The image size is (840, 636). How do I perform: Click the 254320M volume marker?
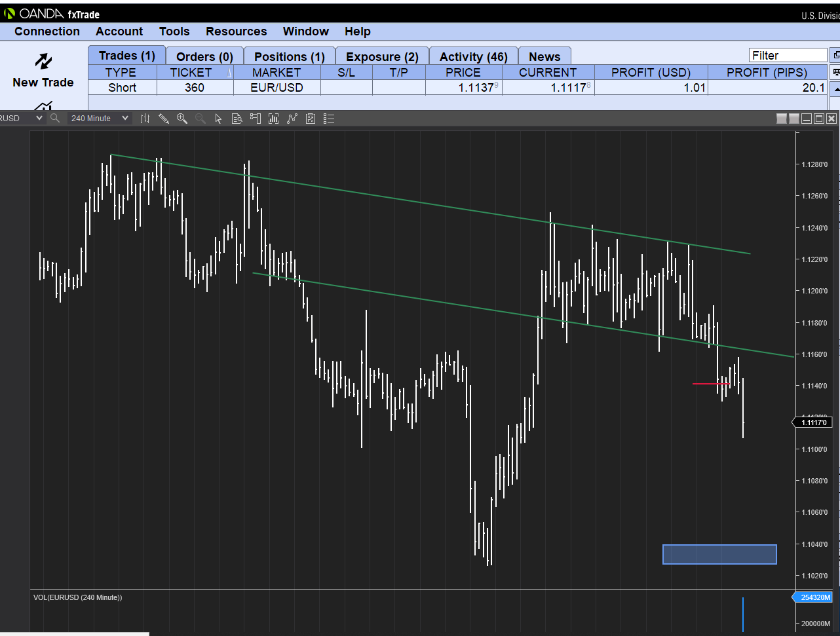pyautogui.click(x=812, y=597)
